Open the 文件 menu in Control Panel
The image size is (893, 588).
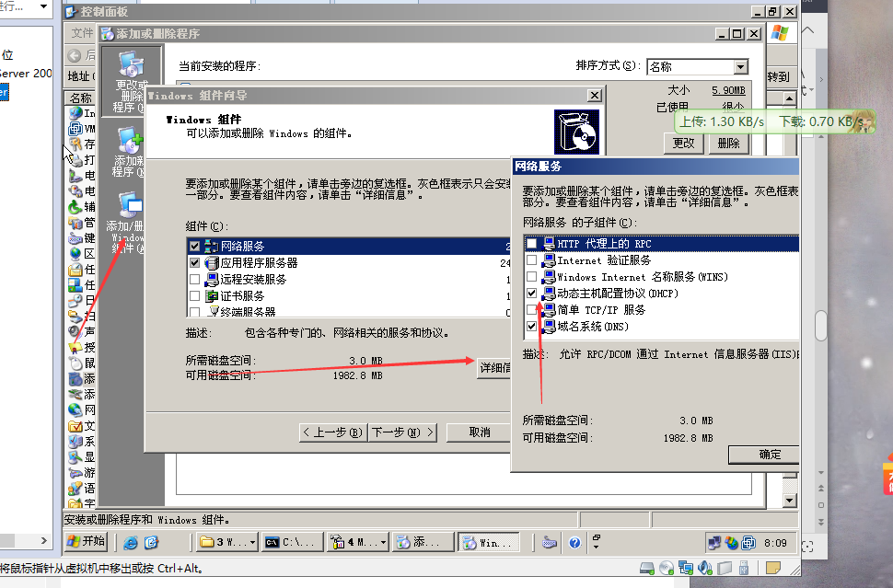tap(81, 33)
